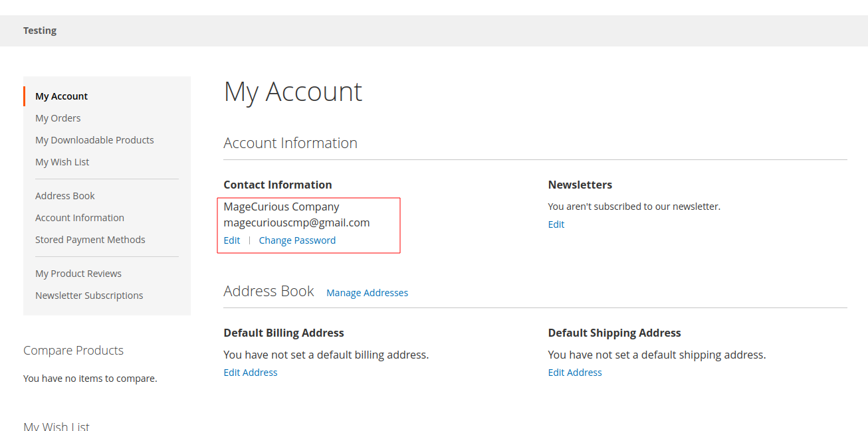
Task: Open My Product Reviews
Action: 78,273
